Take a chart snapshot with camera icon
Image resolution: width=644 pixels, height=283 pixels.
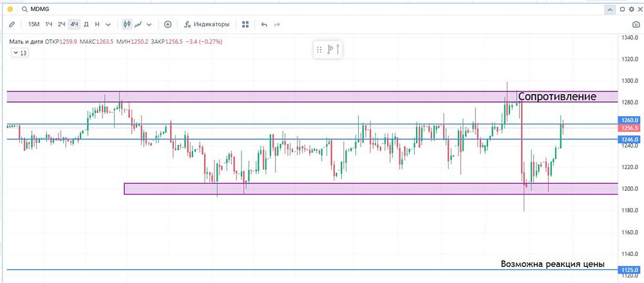coord(636,24)
